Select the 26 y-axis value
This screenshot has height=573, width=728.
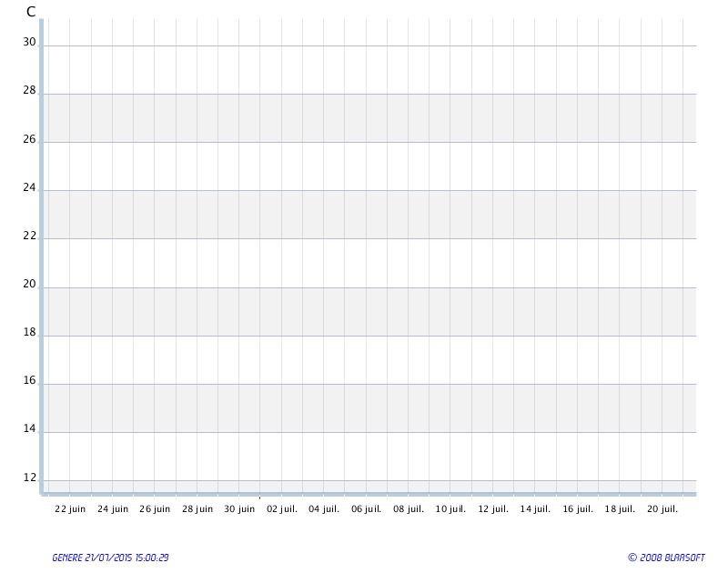[29, 139]
